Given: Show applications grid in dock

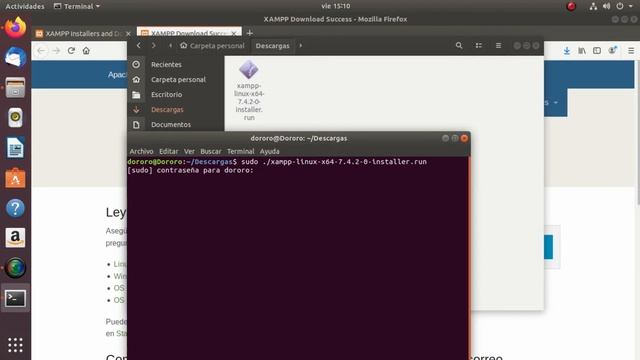Looking at the screenshot, I should pyautogui.click(x=15, y=345).
